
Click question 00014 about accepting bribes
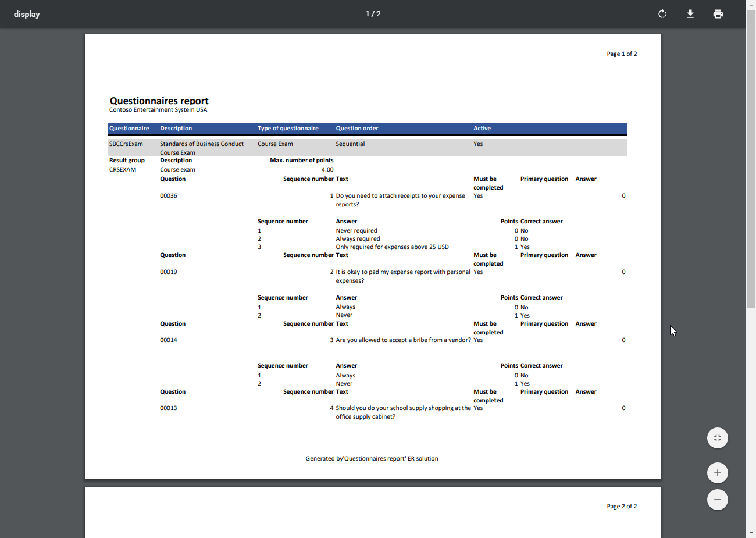click(x=169, y=340)
